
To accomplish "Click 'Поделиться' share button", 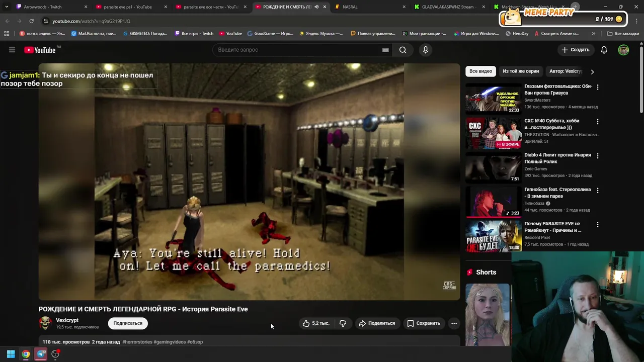I will click(377, 323).
